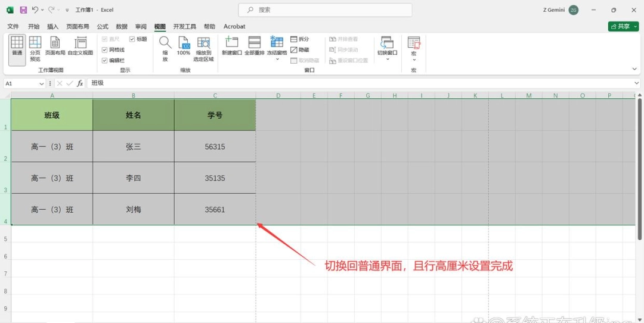The height and width of the screenshot is (323, 644).
Task: Open the ZG user account avatar
Action: (x=574, y=10)
